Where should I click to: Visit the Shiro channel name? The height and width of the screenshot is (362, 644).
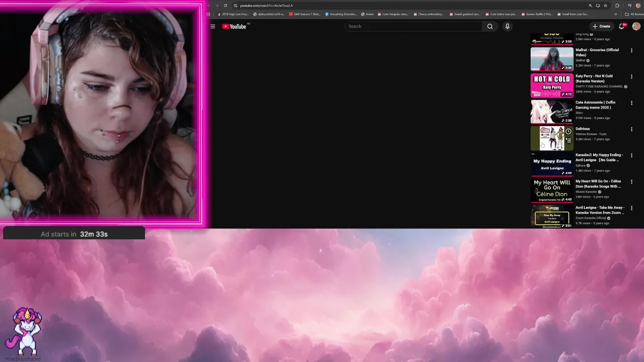coord(579,113)
